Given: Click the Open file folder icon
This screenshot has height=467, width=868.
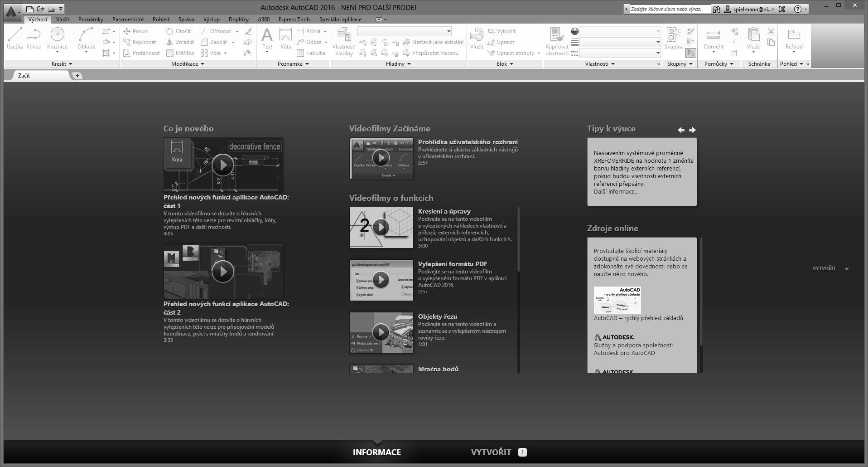Looking at the screenshot, I should click(x=40, y=9).
